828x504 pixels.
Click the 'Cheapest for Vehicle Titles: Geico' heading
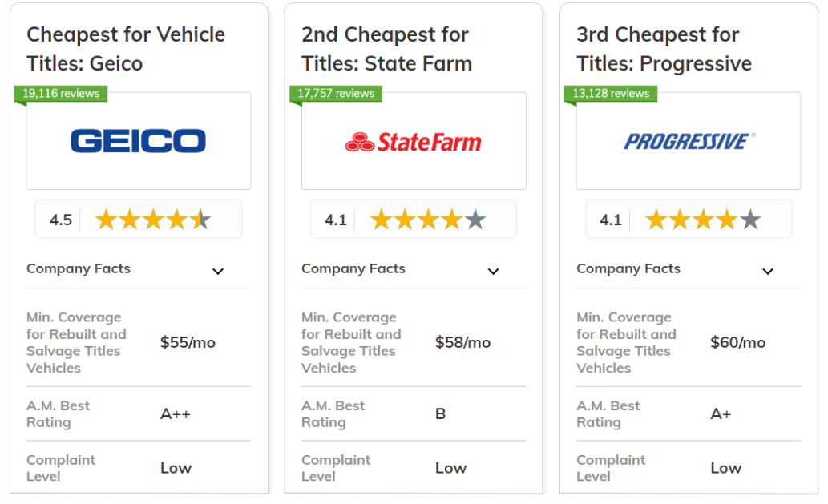click(x=126, y=49)
